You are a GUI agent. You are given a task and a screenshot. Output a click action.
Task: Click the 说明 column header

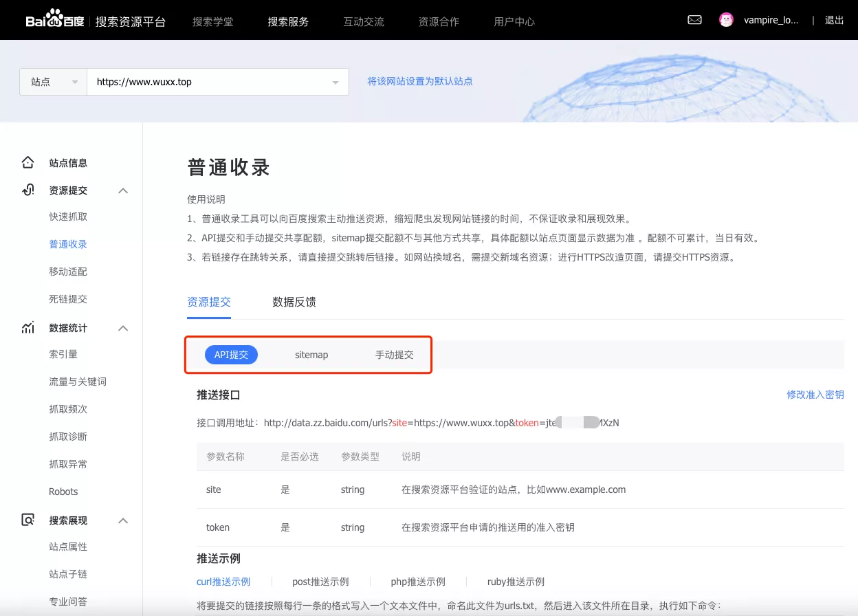411,456
